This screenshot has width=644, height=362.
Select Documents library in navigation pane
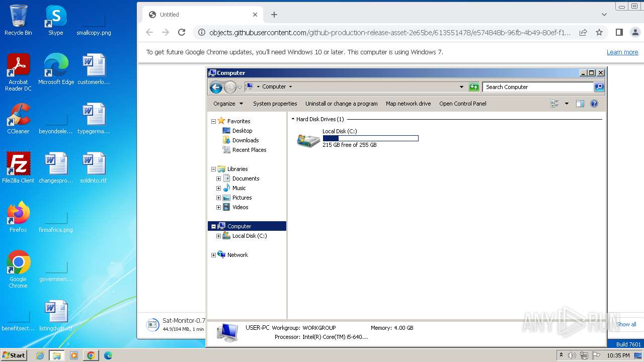coord(246,178)
